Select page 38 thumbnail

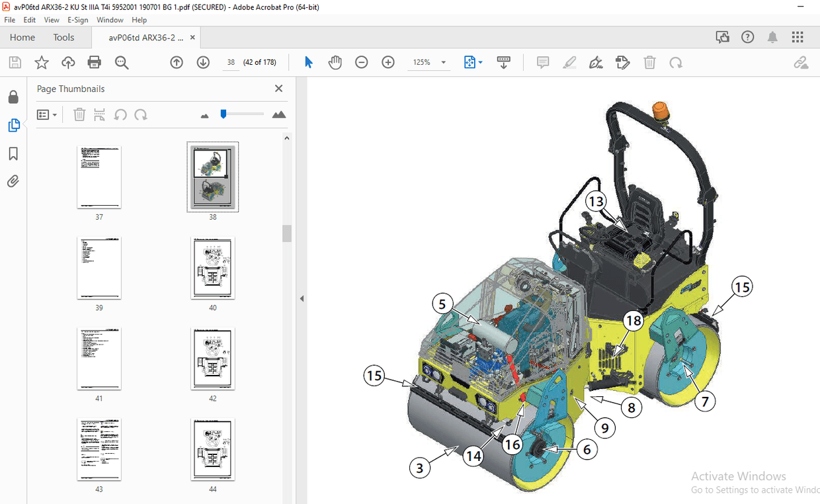click(x=213, y=178)
